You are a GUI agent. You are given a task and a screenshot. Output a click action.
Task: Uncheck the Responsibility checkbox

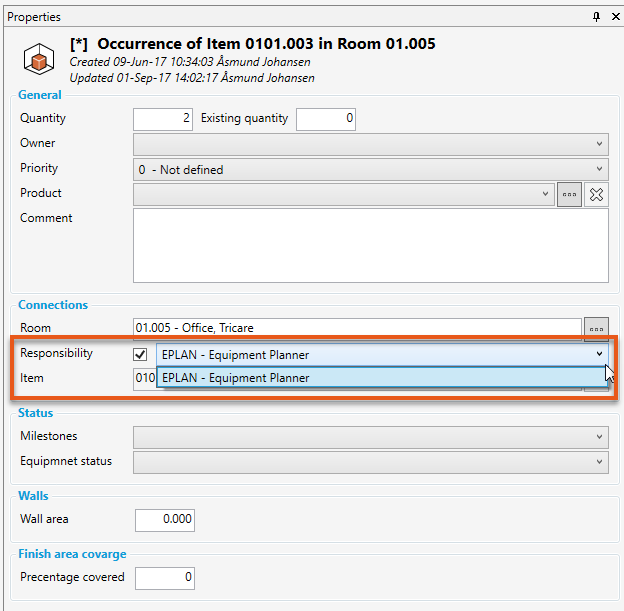point(141,354)
